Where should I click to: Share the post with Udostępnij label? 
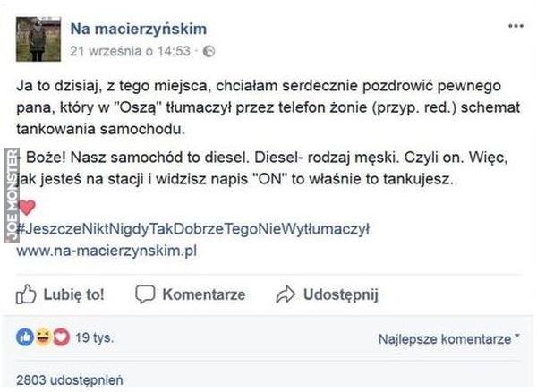[x=341, y=294]
